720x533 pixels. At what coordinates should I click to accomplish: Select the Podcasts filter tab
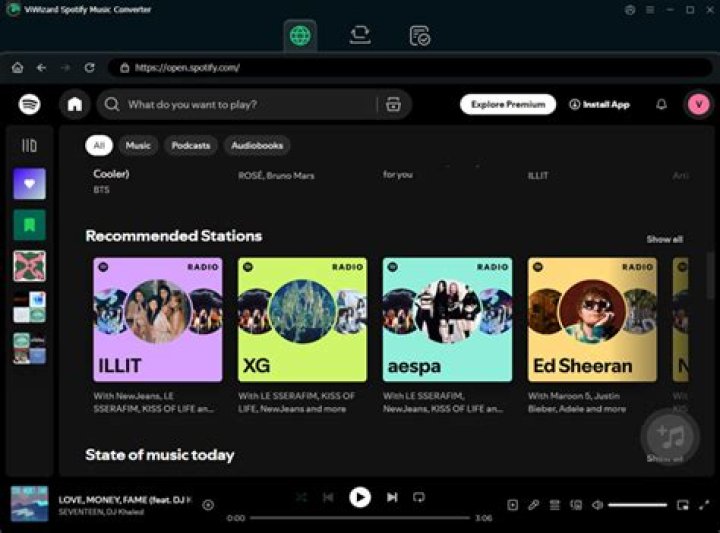click(190, 146)
